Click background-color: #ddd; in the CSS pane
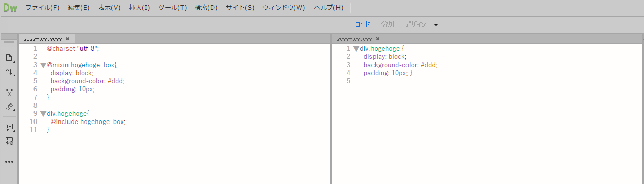Viewport: 644px width, 184px height. click(x=400, y=65)
